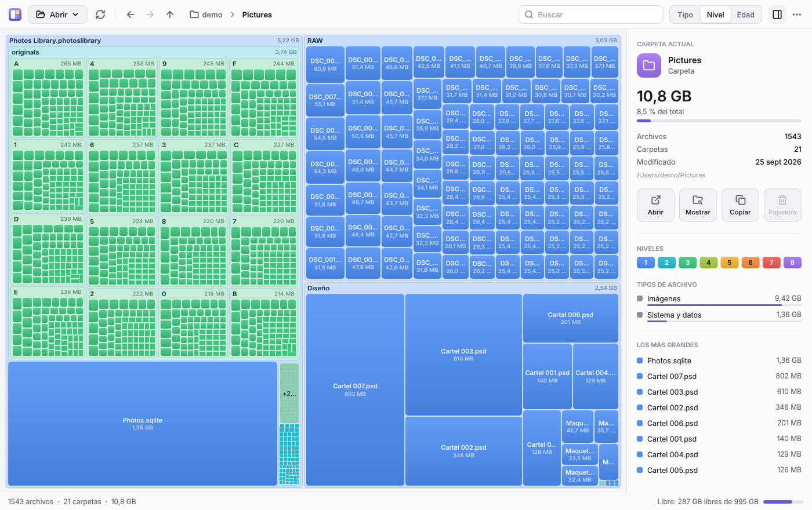Select level 2 teal swatch

666,263
